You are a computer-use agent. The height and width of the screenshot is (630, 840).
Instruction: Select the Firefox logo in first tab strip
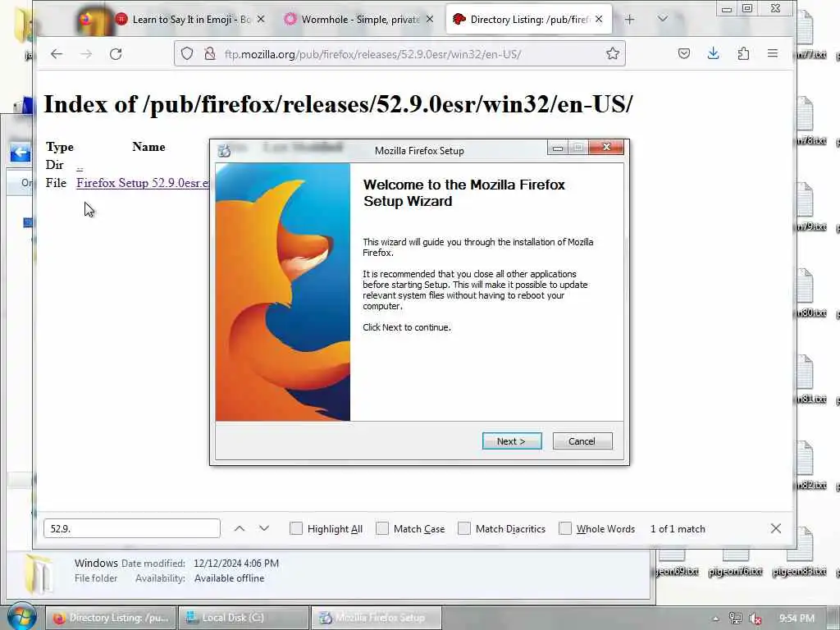[85, 20]
